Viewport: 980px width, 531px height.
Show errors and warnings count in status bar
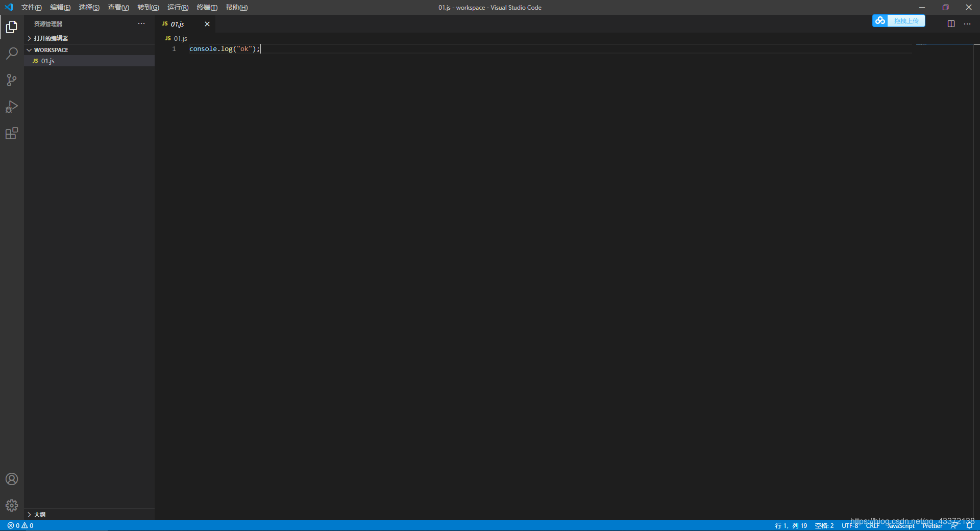tap(20, 525)
